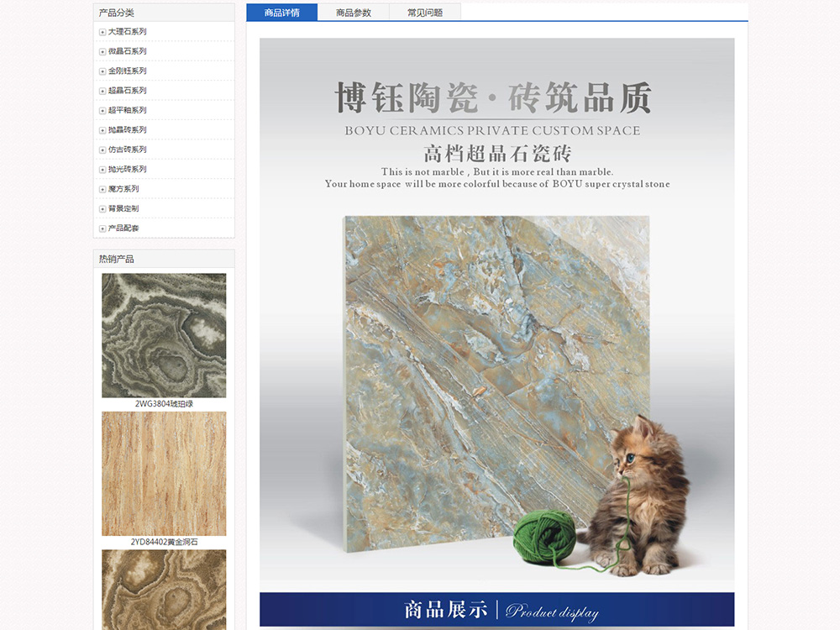840x630 pixels.
Task: Click the 2WG3804琥珀绿 product name
Action: [164, 404]
